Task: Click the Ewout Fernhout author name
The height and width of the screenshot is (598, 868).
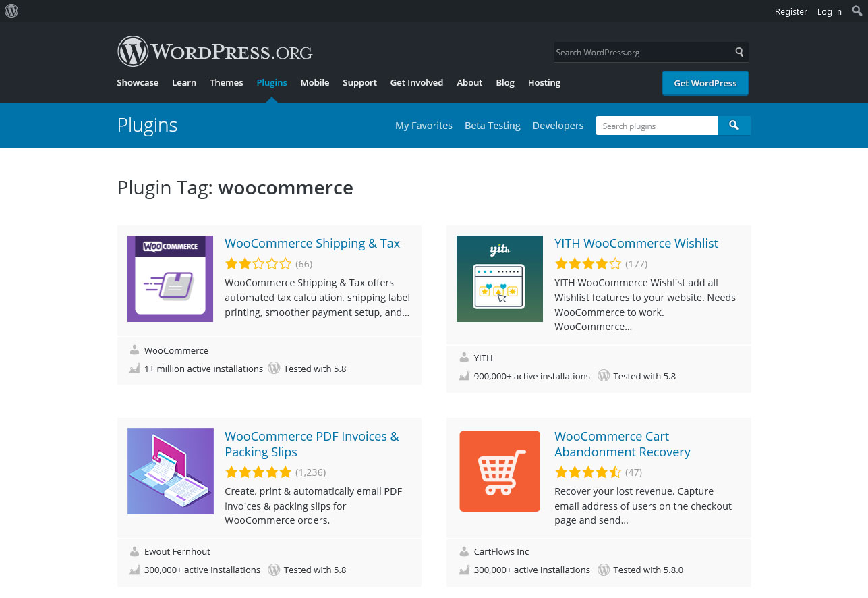Action: tap(177, 551)
